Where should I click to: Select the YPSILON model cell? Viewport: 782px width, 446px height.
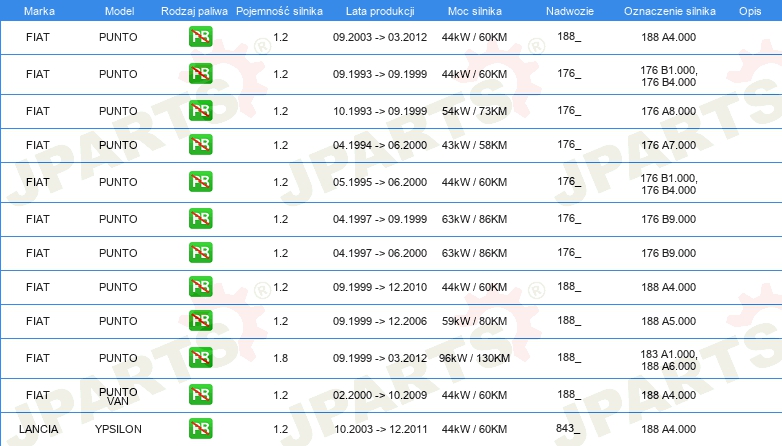pos(118,429)
